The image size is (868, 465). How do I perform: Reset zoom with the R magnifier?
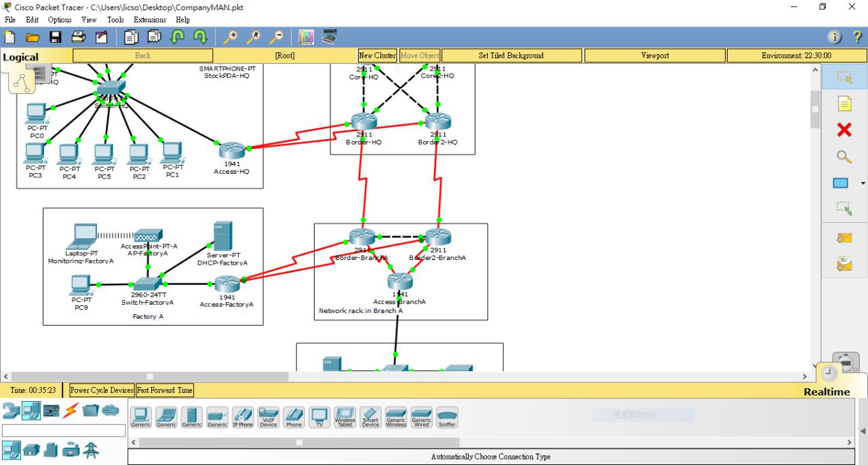[254, 37]
